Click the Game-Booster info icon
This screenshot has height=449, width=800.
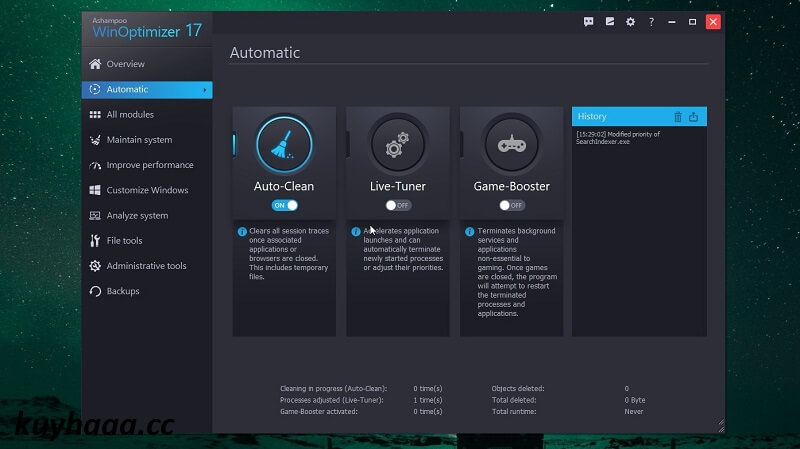(x=469, y=232)
